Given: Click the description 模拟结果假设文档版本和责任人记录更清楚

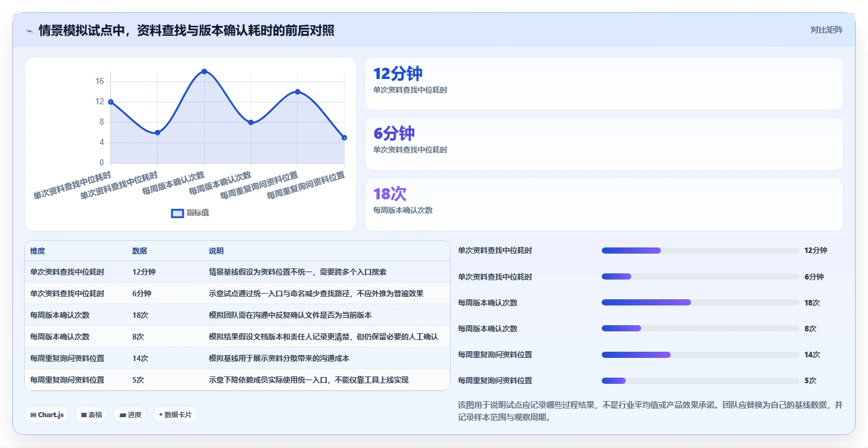Looking at the screenshot, I should pos(324,337).
